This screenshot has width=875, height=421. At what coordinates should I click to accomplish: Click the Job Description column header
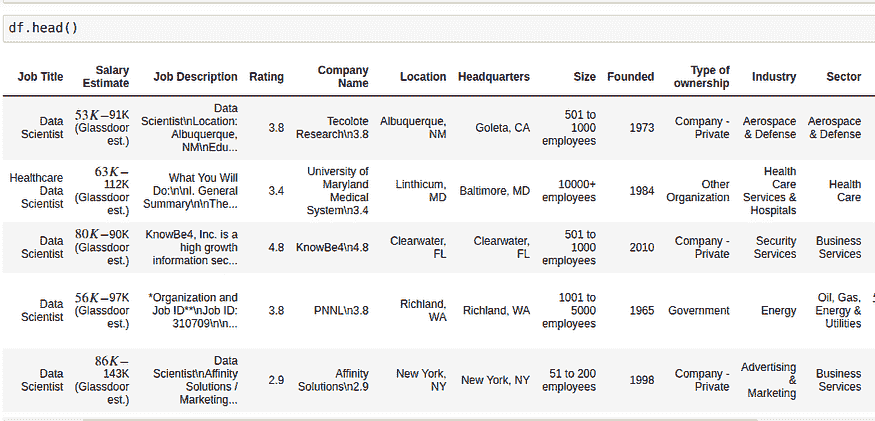pos(195,77)
